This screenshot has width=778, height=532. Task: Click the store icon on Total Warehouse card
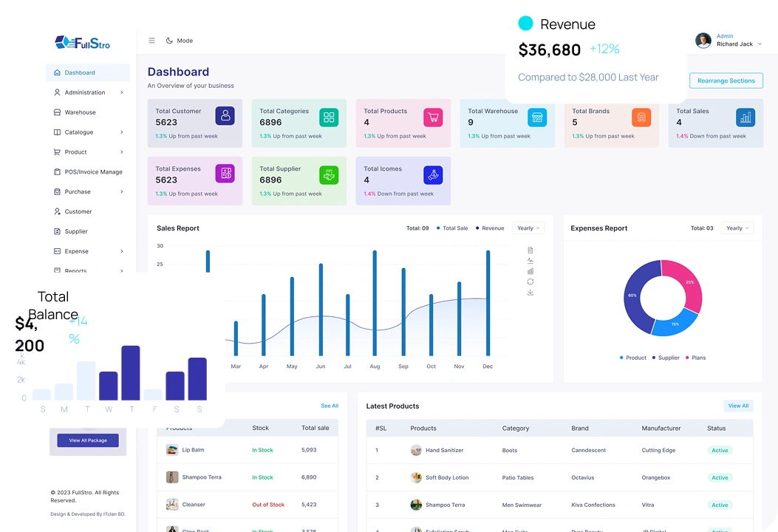537,117
